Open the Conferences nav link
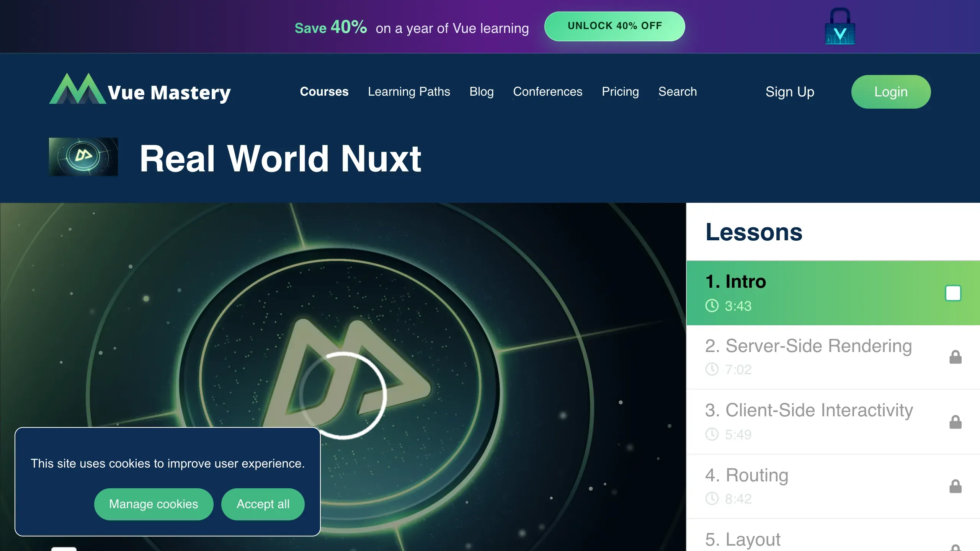Viewport: 980px width, 551px height. pyautogui.click(x=547, y=92)
